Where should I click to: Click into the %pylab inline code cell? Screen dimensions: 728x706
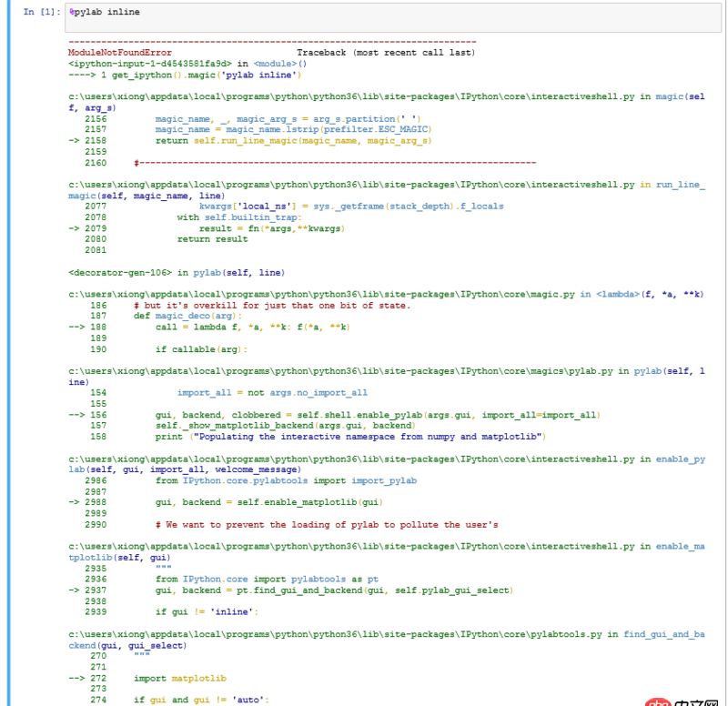point(364,12)
